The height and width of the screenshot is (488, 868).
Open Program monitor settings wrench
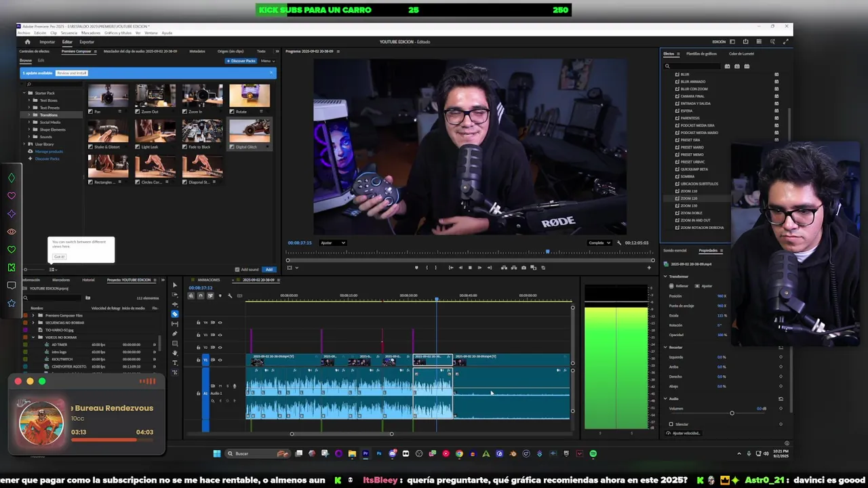point(618,243)
